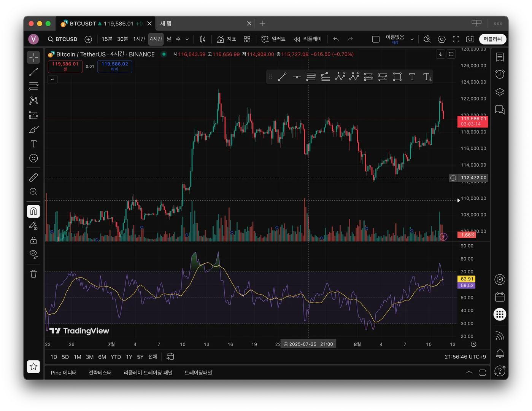Set the date range to YTD

tap(116, 357)
